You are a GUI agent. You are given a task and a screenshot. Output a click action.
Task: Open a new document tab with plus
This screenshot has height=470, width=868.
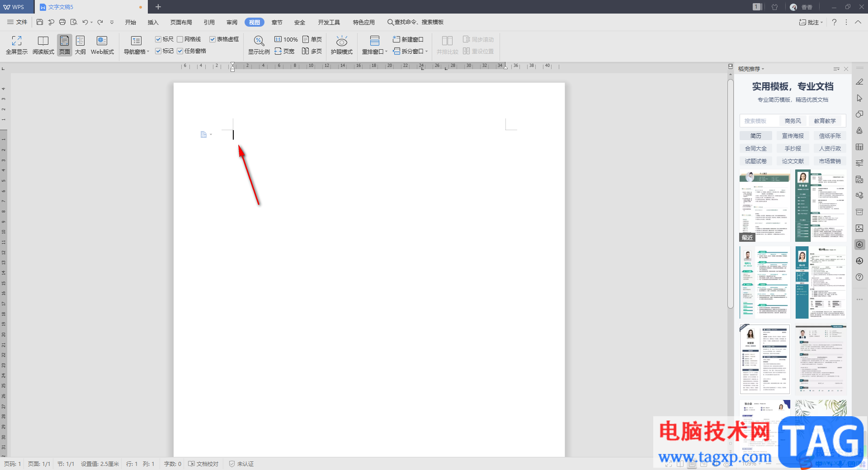[158, 7]
